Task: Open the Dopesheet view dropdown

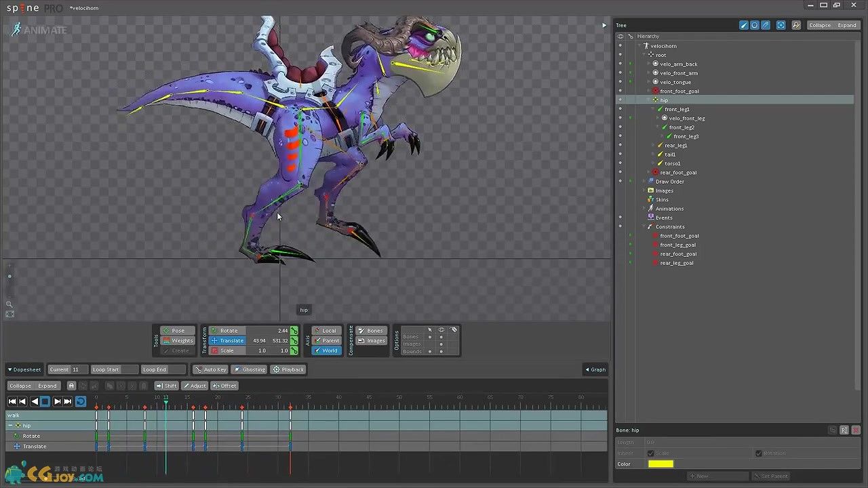Action: [24, 369]
